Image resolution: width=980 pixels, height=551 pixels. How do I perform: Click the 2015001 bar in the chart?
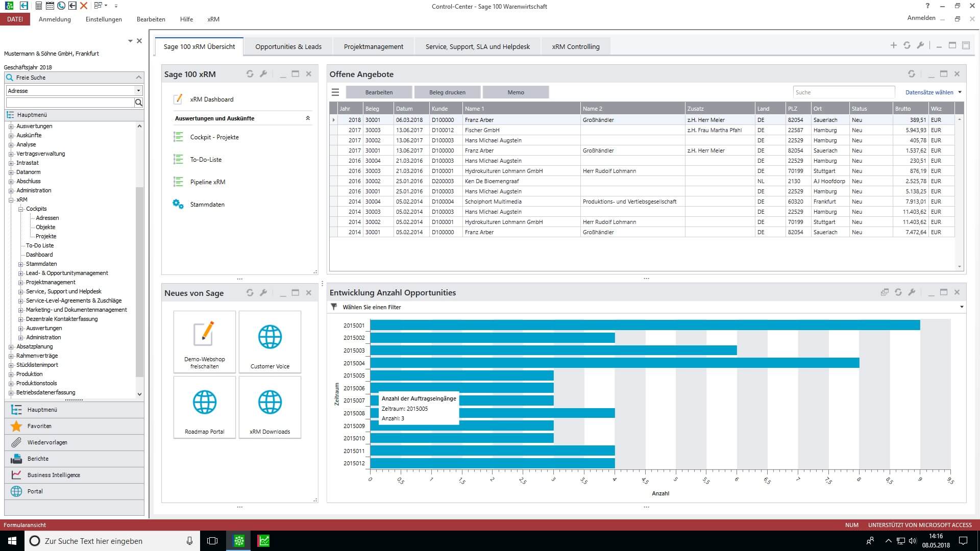pos(645,325)
